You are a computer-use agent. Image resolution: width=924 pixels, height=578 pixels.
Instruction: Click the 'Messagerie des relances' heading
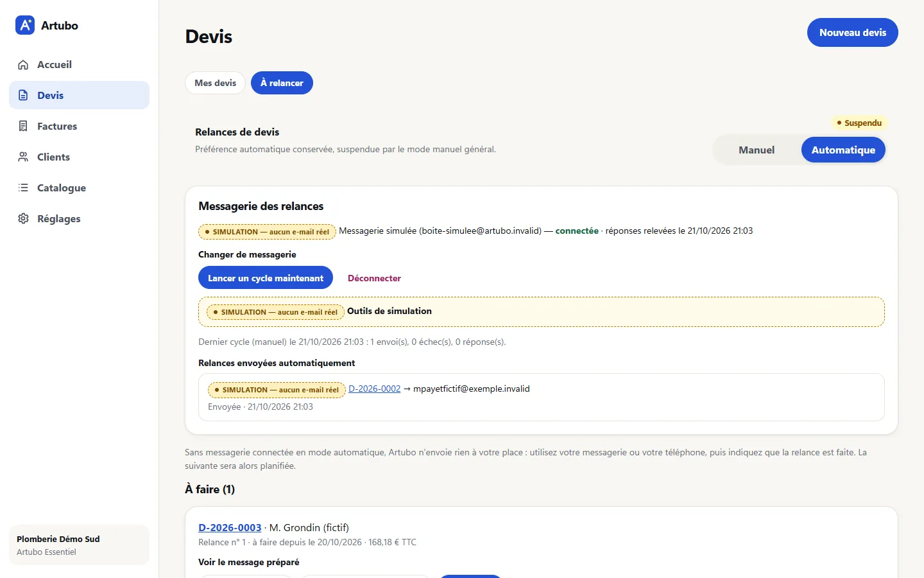tap(261, 206)
